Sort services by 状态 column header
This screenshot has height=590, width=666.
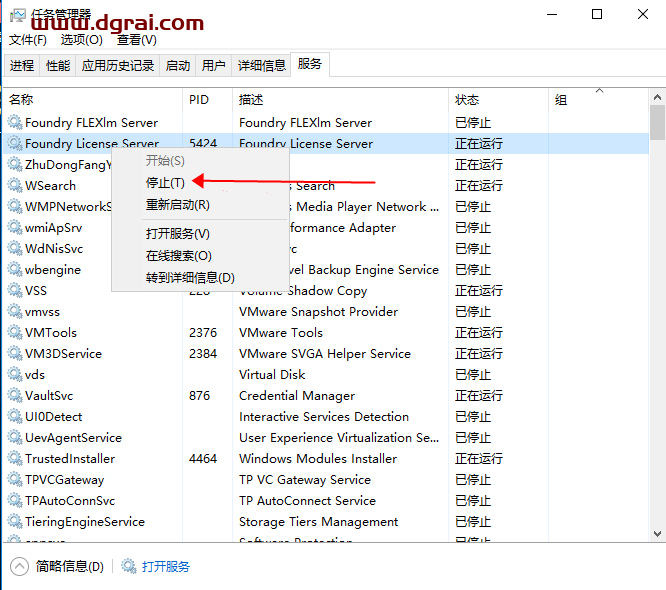coord(467,100)
